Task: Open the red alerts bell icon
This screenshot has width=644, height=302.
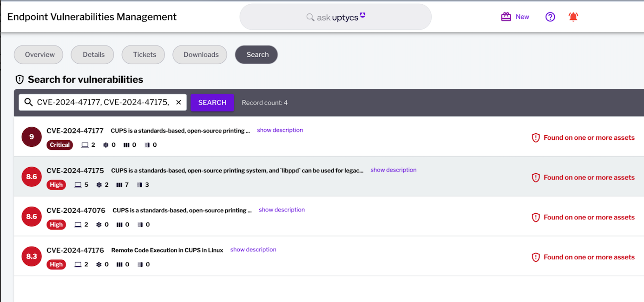Action: (573, 17)
